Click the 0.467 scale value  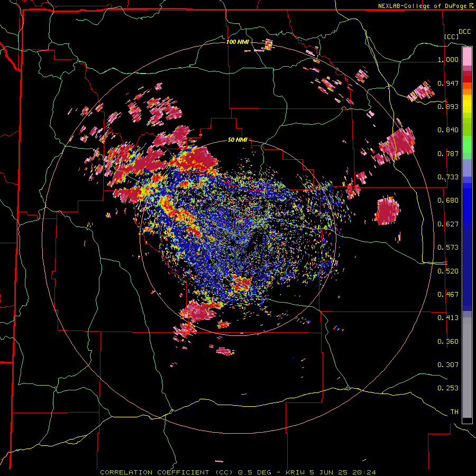pos(448,295)
